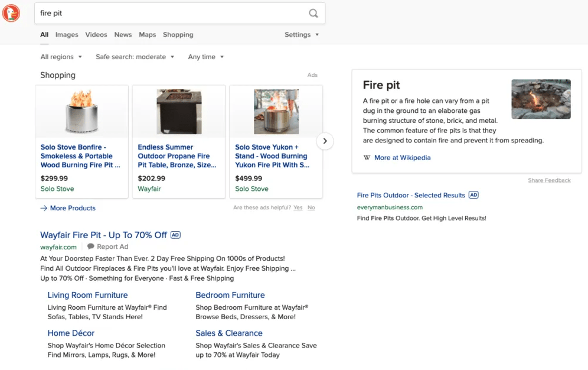588x370 pixels.
Task: Open the Living Room Furniture sitelink
Action: coord(88,295)
